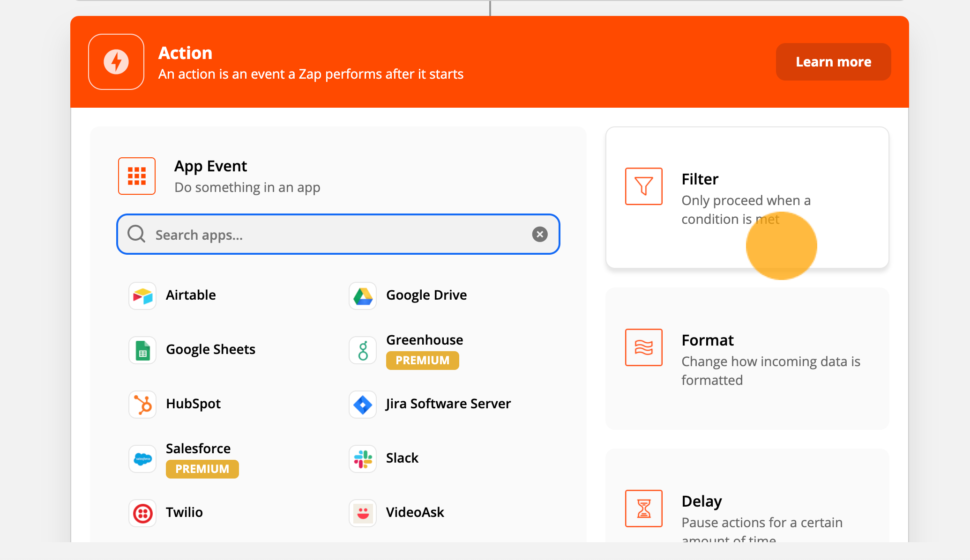Viewport: 970px width, 560px height.
Task: Click the Delay hourglass icon
Action: 644,508
